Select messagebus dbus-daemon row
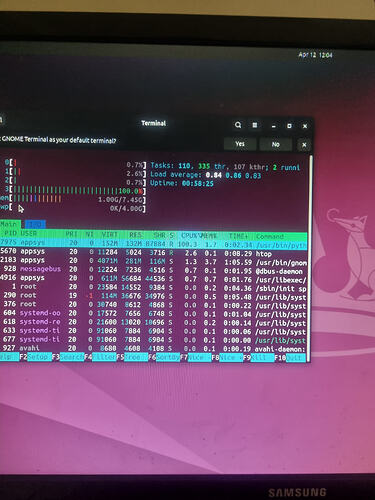 point(153,270)
